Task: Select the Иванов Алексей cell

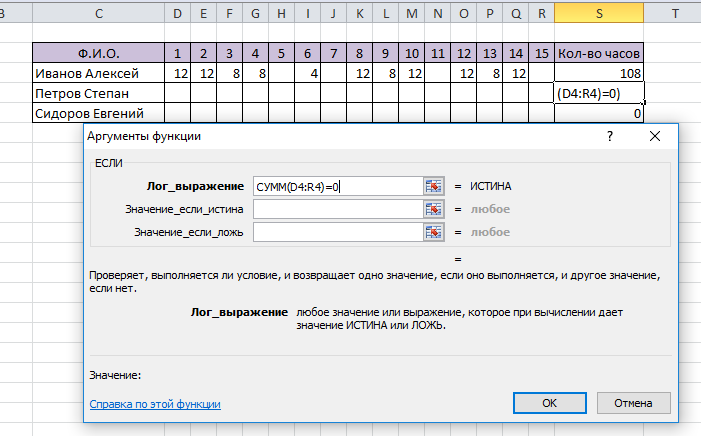Action: (x=98, y=72)
